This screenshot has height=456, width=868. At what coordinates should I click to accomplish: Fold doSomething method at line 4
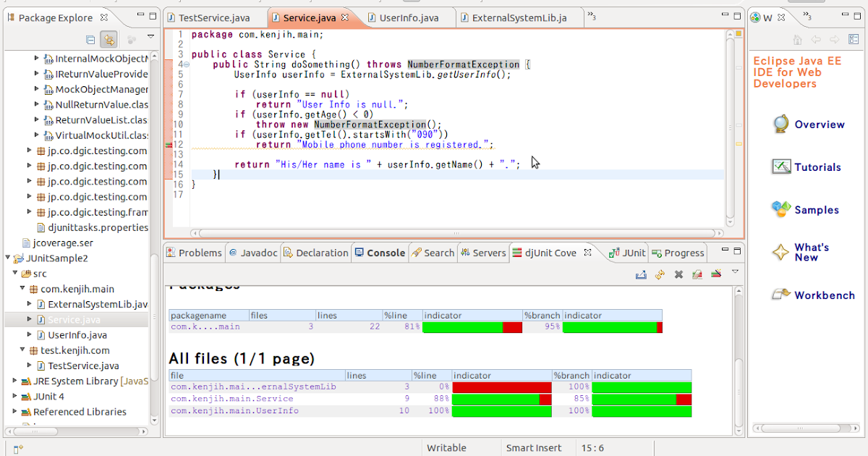point(187,64)
